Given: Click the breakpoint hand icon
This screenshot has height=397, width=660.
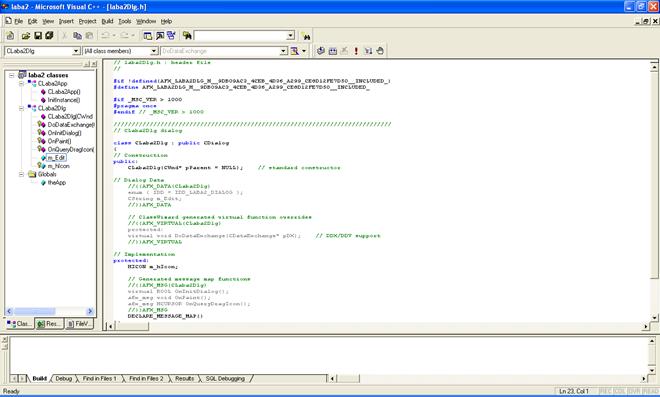Looking at the screenshot, I should tap(380, 51).
